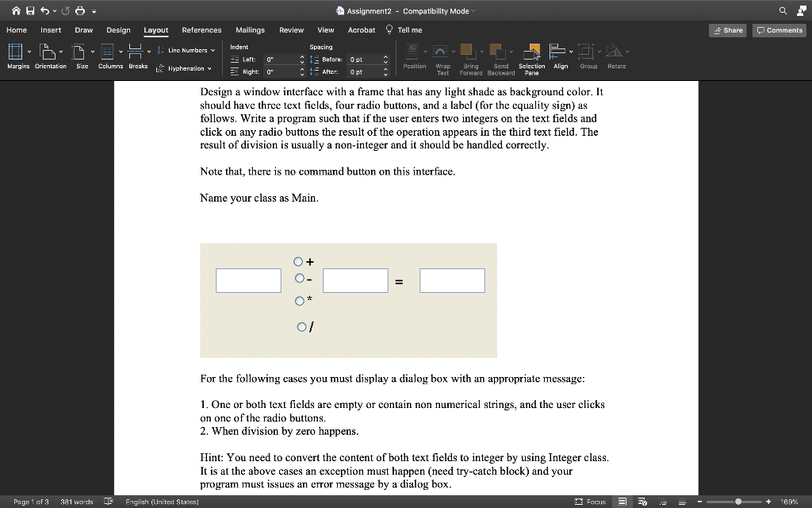Open the References tab

pos(201,30)
